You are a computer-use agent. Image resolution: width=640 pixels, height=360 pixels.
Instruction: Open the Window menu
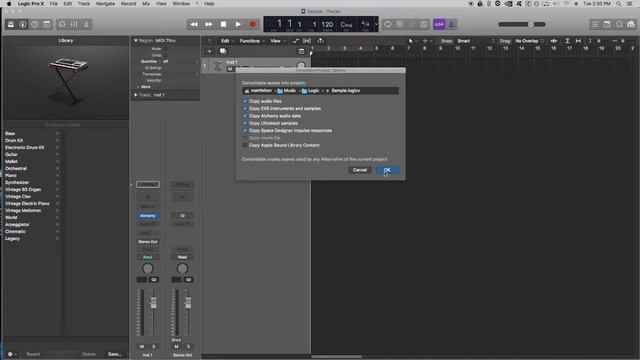pyautogui.click(x=181, y=4)
